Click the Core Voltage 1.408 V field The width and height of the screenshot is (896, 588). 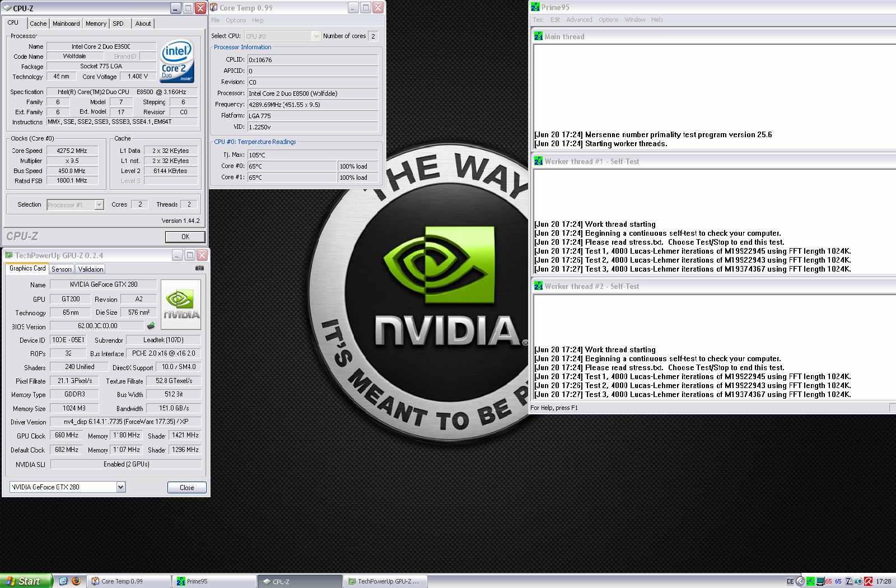pyautogui.click(x=138, y=77)
